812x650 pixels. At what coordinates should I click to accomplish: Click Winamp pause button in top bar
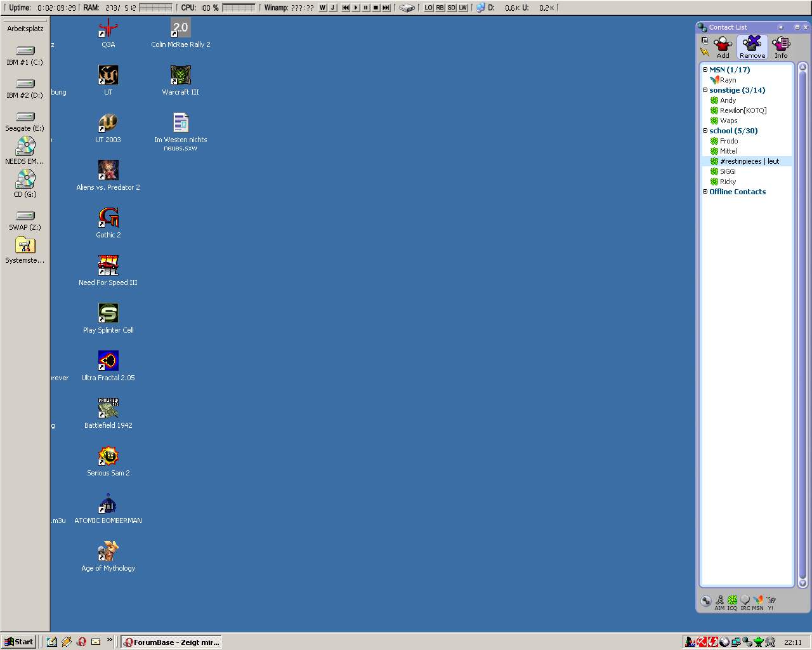(366, 8)
